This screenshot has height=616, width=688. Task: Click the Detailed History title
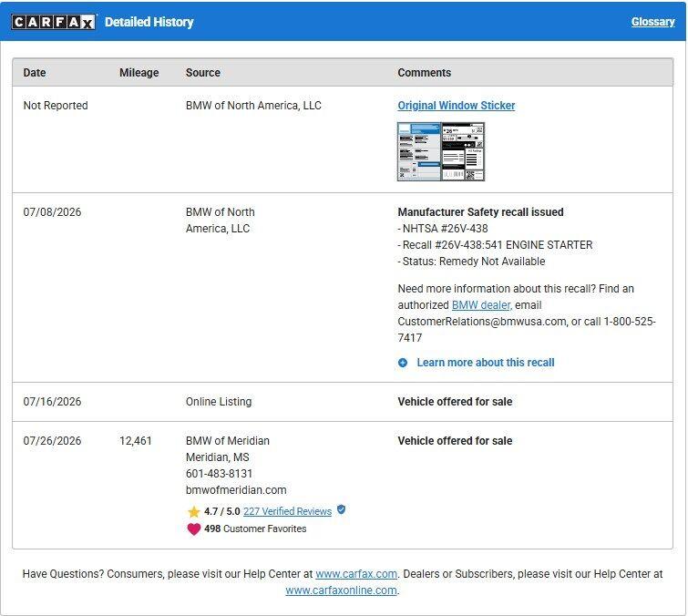point(149,22)
